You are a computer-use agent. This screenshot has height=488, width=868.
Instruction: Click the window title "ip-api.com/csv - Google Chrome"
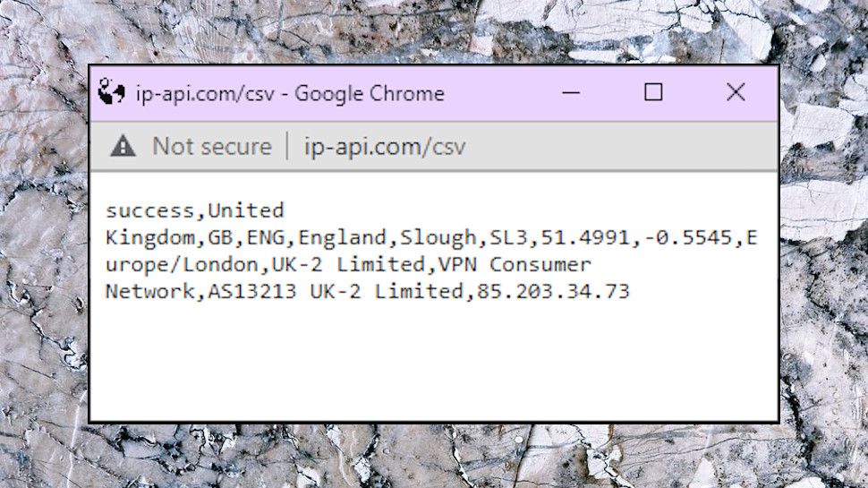pos(289,93)
